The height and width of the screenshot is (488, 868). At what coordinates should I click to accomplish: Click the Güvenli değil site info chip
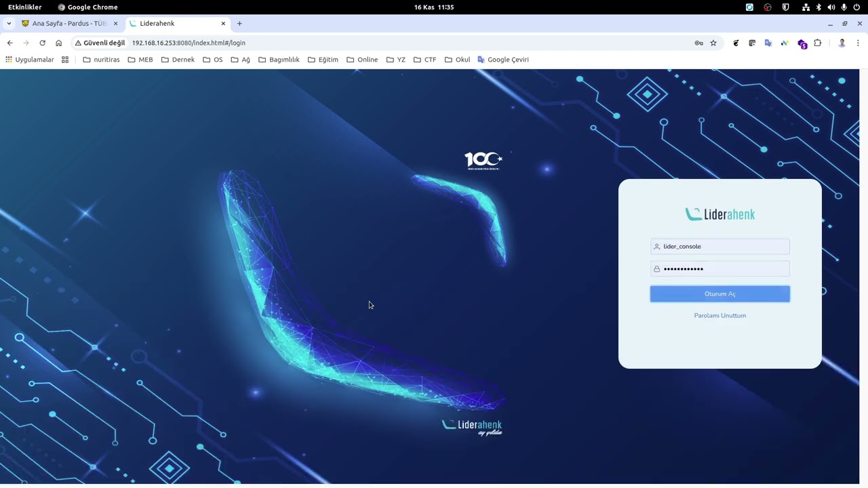point(100,43)
